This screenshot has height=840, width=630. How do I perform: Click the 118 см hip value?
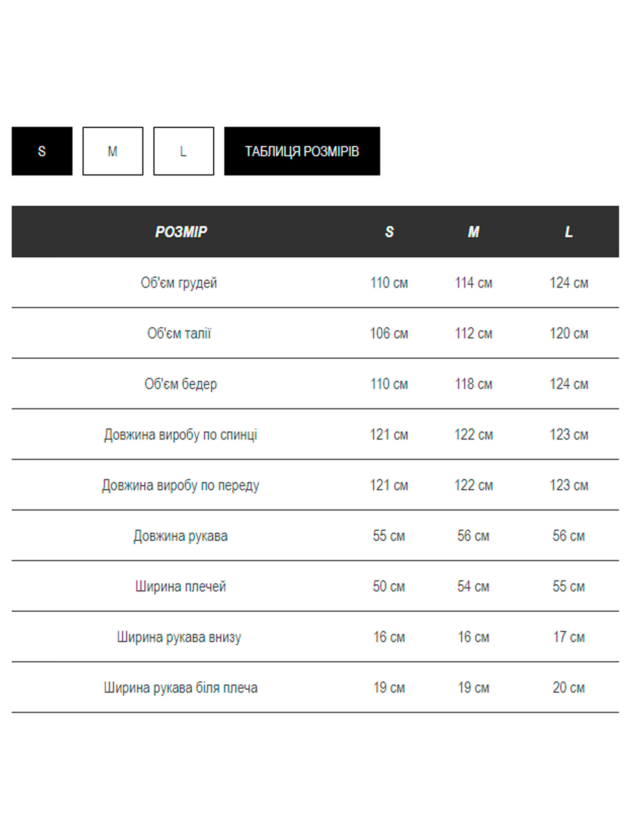click(474, 384)
